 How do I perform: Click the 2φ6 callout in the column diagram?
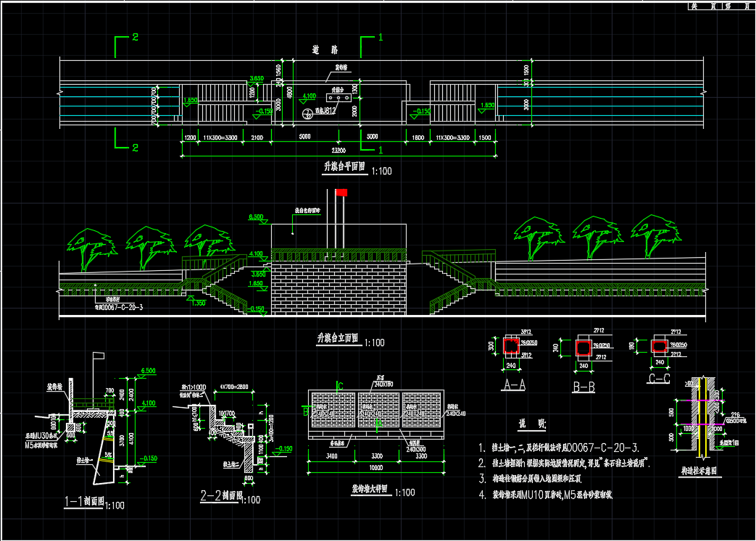735,414
